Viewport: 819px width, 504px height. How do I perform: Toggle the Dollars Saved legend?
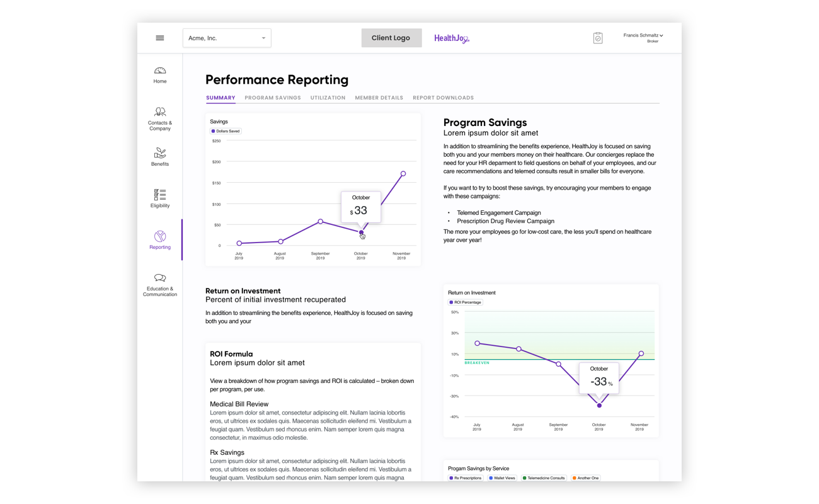click(226, 131)
